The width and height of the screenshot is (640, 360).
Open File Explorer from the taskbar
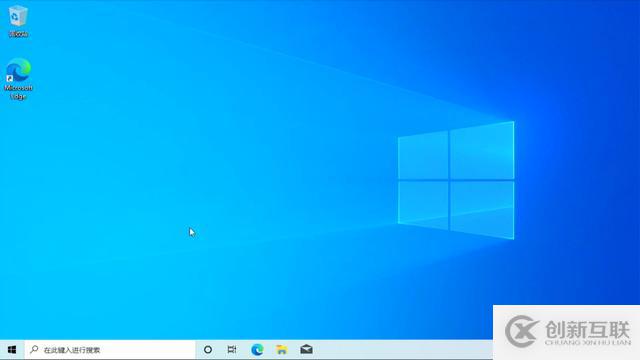tap(282, 350)
